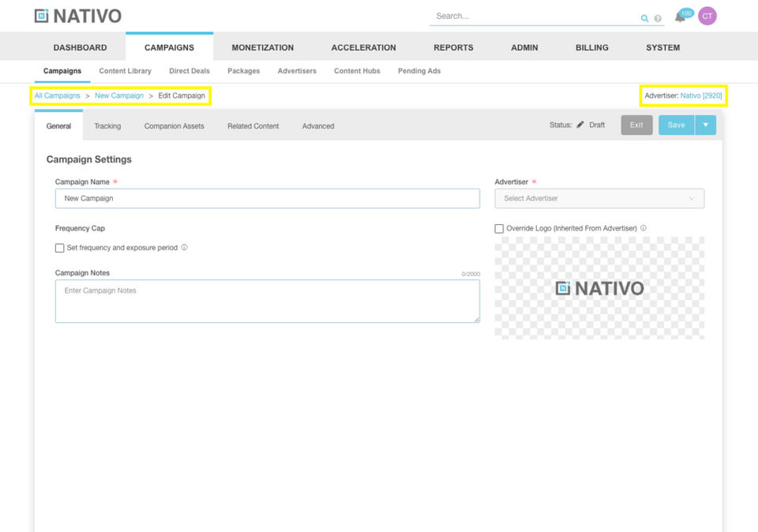758x532 pixels.
Task: Expand the Save button dropdown arrow
Action: coord(705,126)
